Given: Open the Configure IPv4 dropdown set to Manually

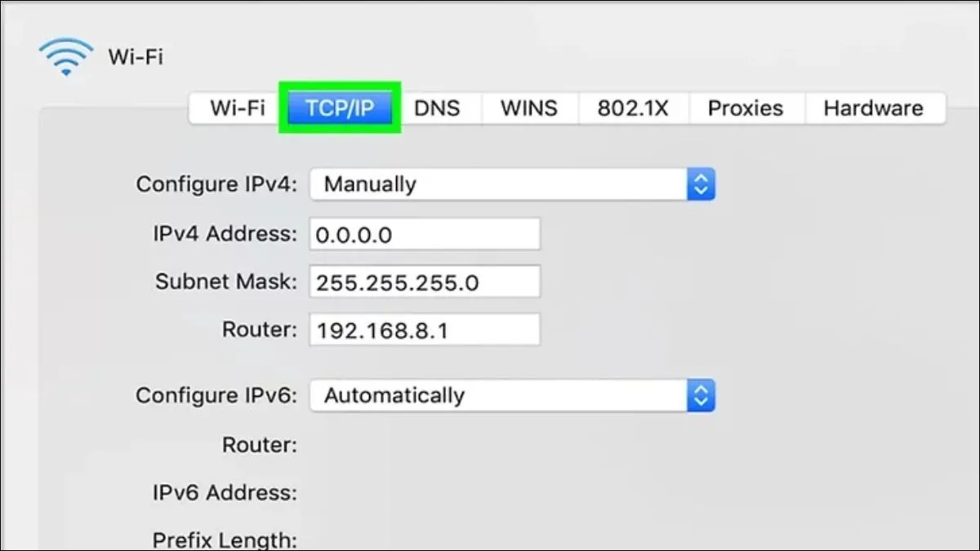Looking at the screenshot, I should (512, 184).
